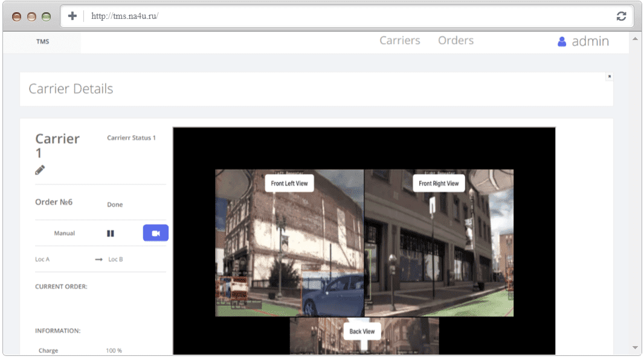This screenshot has height=359, width=644.
Task: Open the admin user menu
Action: pos(583,41)
